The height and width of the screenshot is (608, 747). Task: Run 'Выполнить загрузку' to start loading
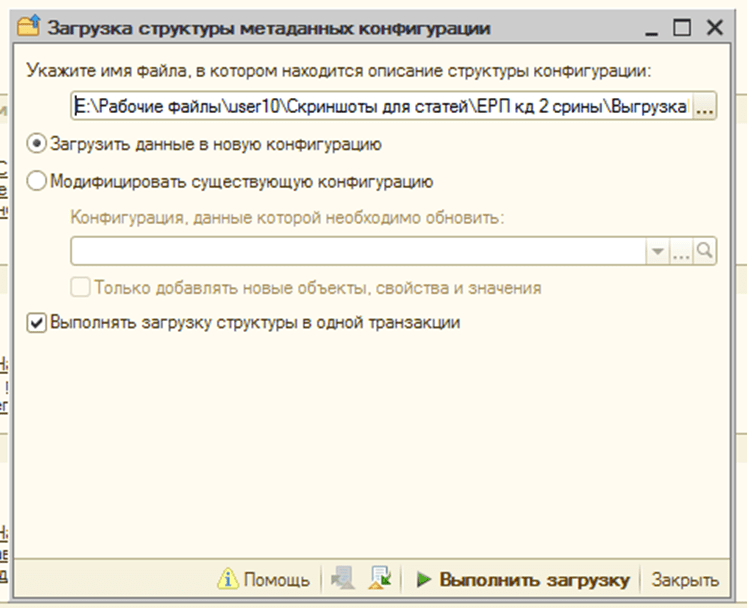click(x=523, y=580)
